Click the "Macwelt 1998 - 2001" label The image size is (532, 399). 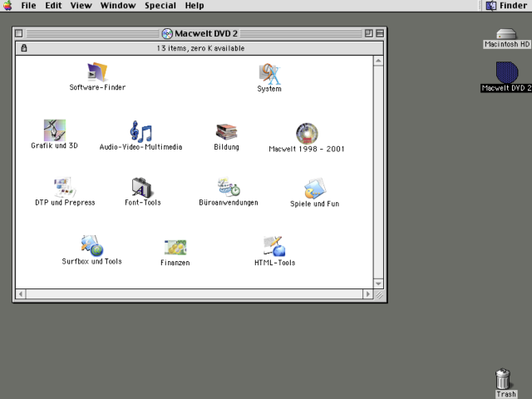(x=307, y=149)
